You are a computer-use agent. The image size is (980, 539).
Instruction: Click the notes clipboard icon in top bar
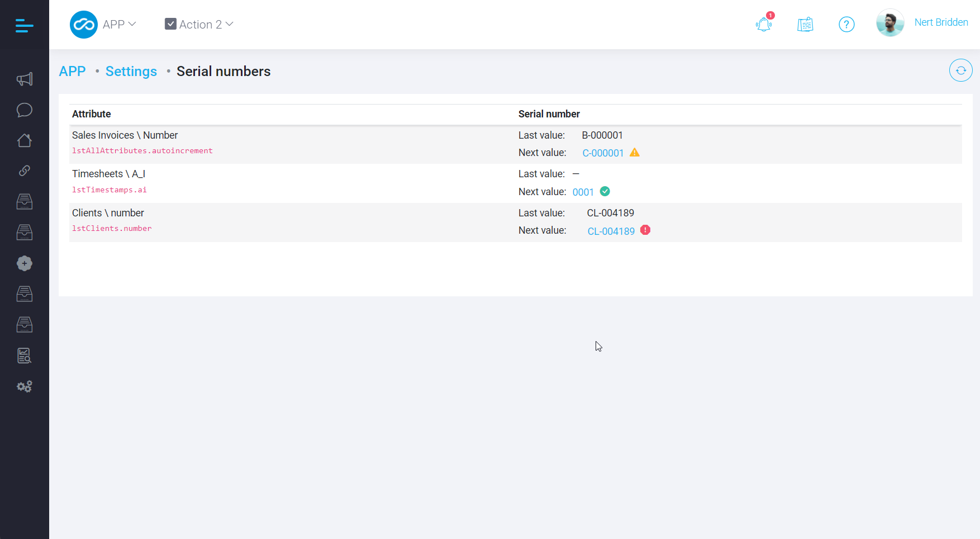805,25
